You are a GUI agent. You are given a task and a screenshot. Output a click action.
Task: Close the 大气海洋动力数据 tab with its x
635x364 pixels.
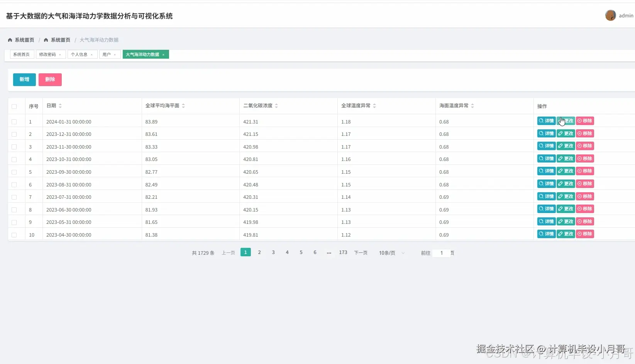tap(163, 55)
